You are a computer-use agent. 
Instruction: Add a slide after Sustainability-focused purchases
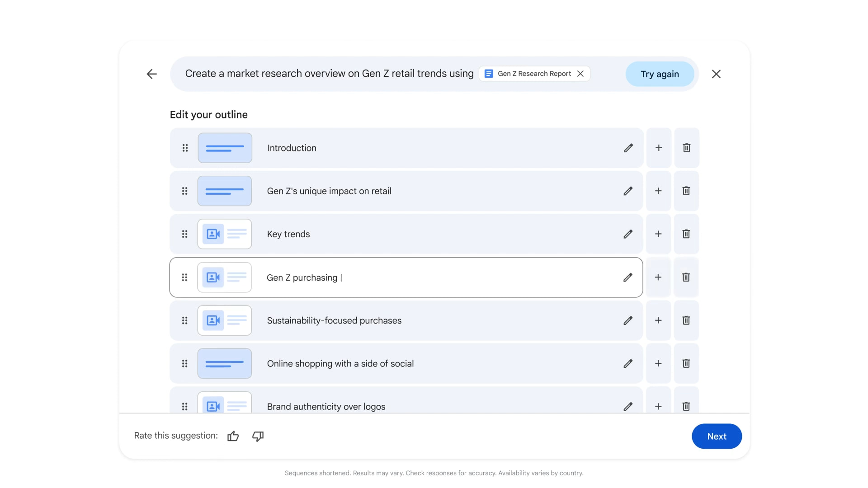658,320
